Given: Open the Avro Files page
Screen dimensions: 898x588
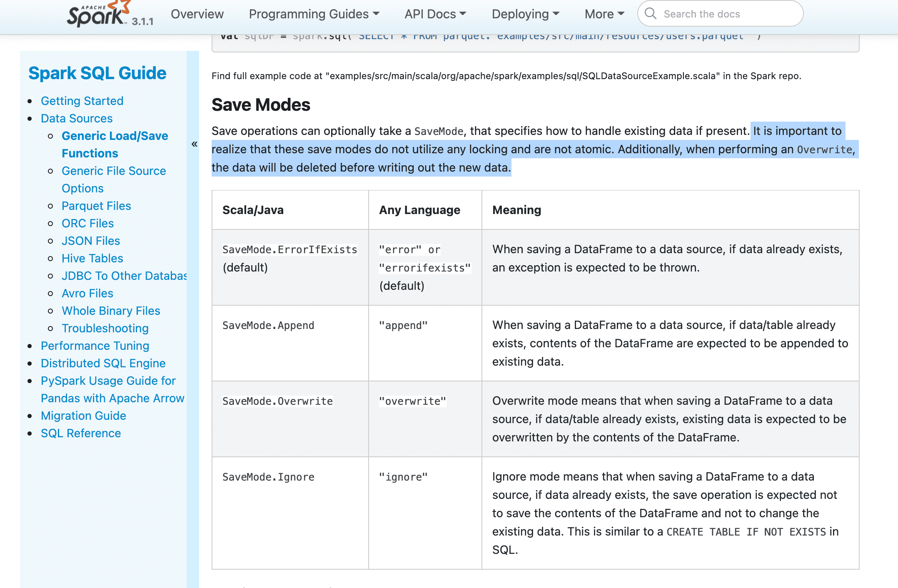Looking at the screenshot, I should tap(87, 293).
